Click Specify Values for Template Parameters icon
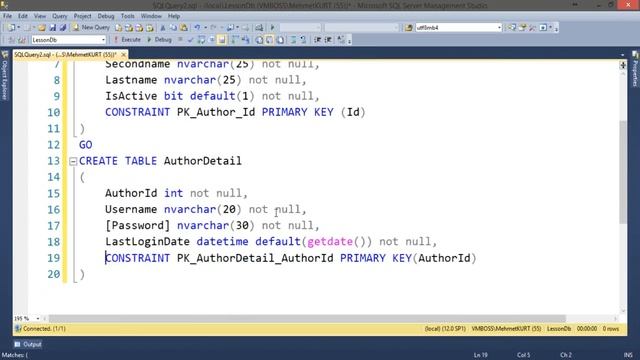Screen dimensions: 640x360 341,40
